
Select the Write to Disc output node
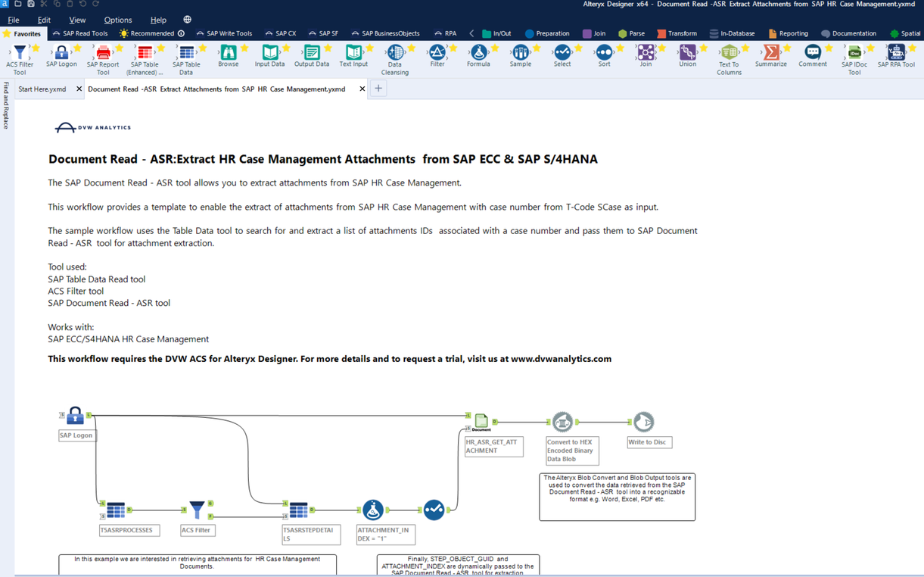pyautogui.click(x=643, y=422)
